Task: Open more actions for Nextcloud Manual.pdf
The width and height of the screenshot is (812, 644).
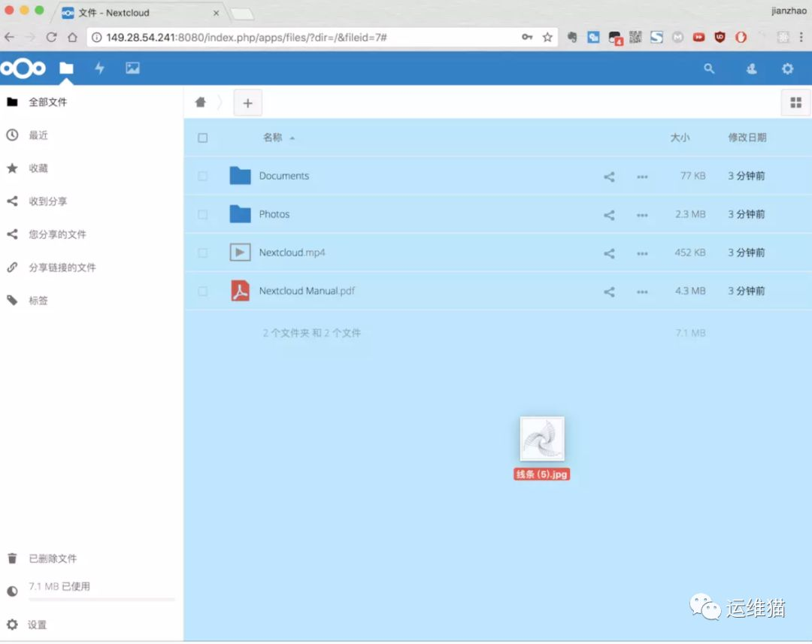Action: tap(642, 292)
